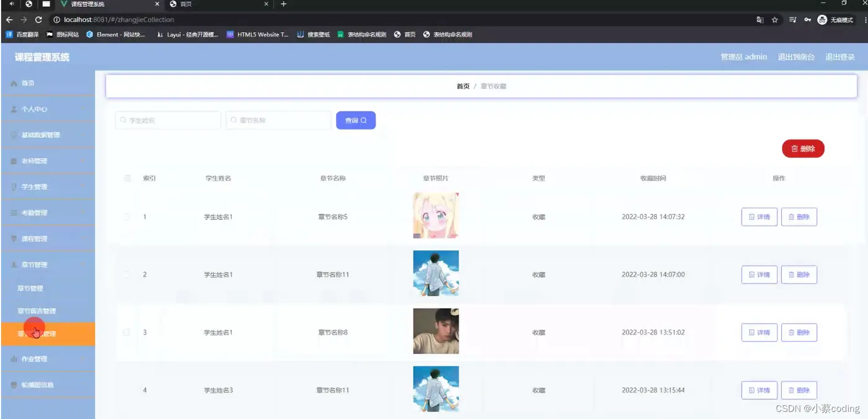Reload the page with the refresh icon

click(38, 20)
